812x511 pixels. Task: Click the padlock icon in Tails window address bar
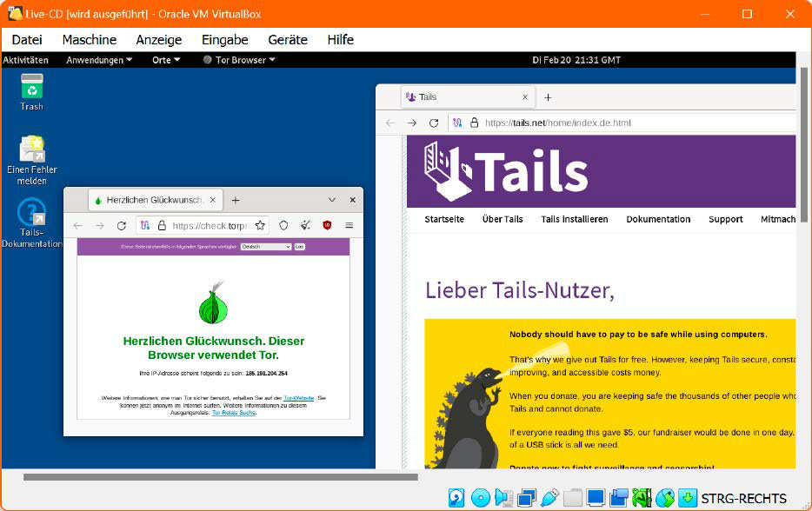click(x=474, y=123)
